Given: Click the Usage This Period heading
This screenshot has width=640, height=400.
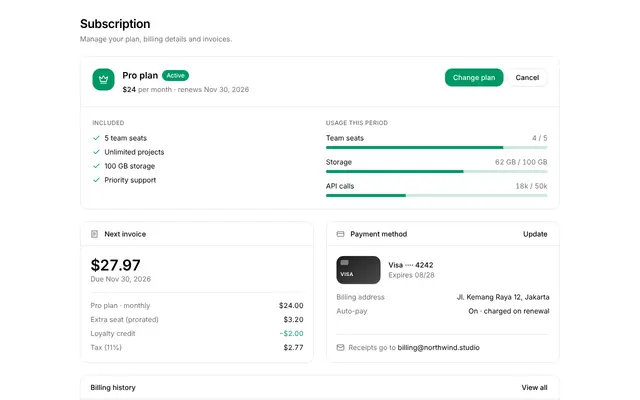Looking at the screenshot, I should point(357,123).
